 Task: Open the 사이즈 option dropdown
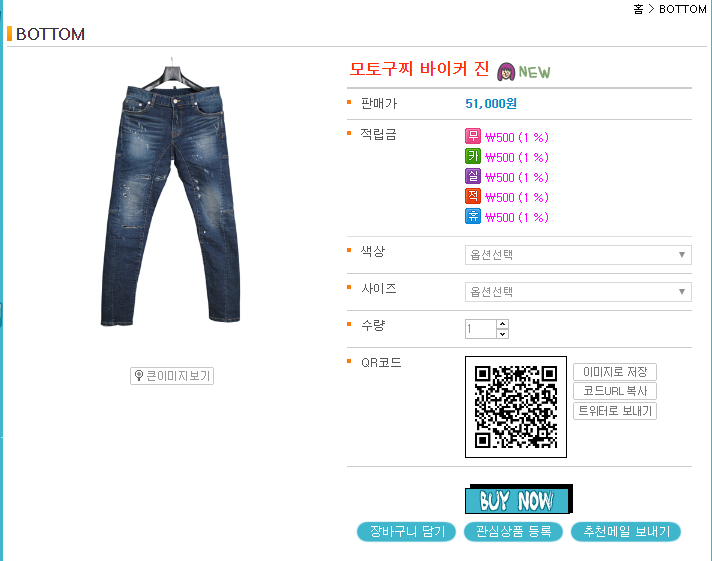point(578,292)
